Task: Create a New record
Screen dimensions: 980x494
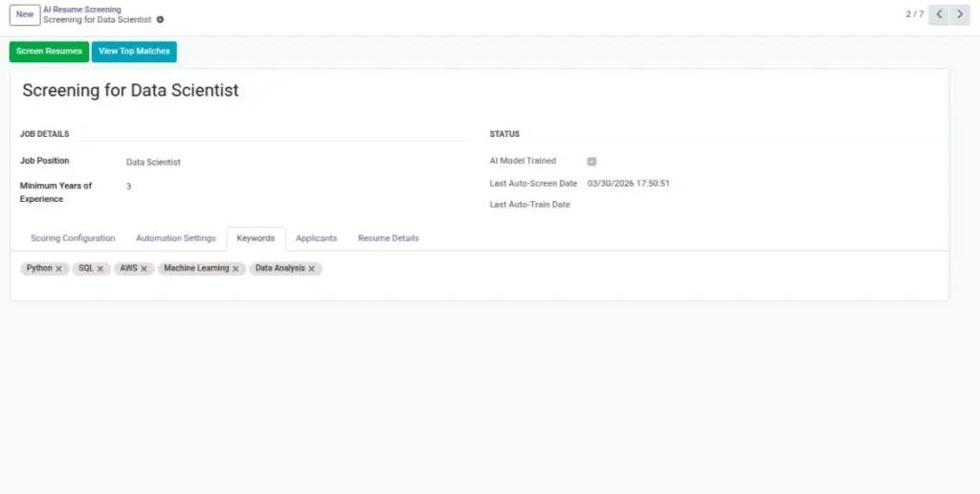Action: (x=25, y=14)
